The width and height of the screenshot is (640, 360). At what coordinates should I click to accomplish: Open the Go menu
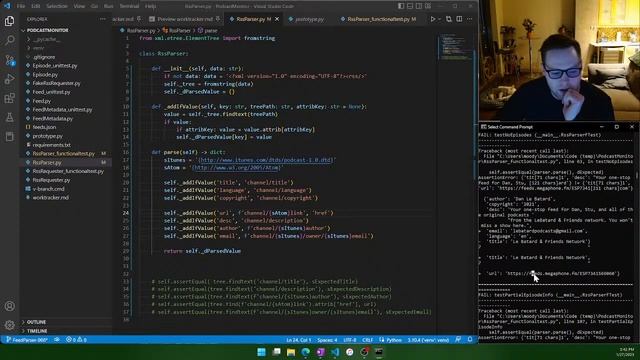coord(94,6)
